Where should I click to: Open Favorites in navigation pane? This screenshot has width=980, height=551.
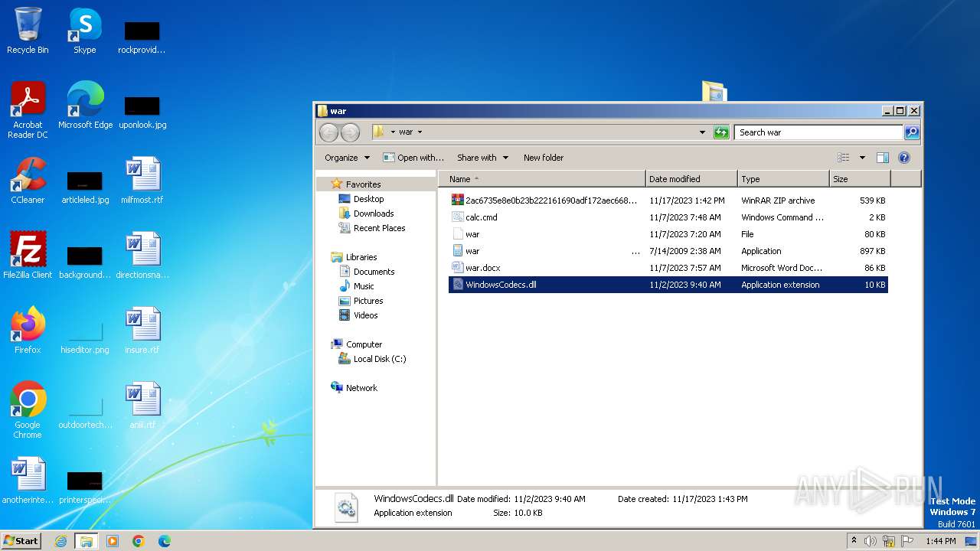(363, 184)
